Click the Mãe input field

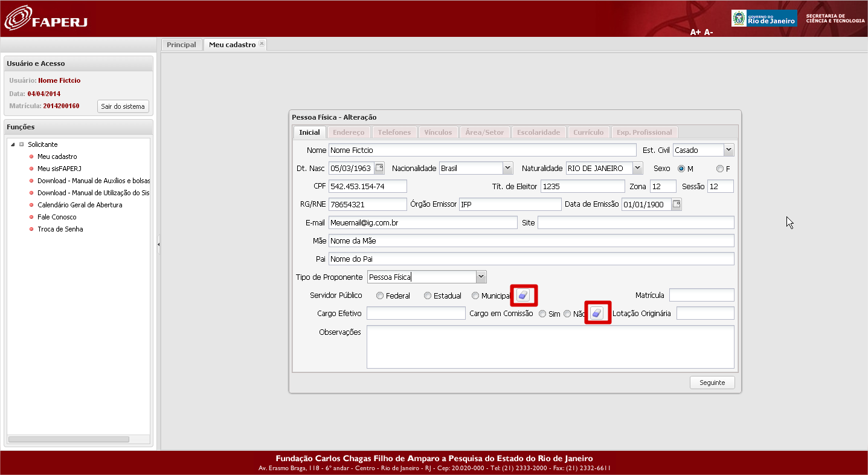(x=532, y=241)
